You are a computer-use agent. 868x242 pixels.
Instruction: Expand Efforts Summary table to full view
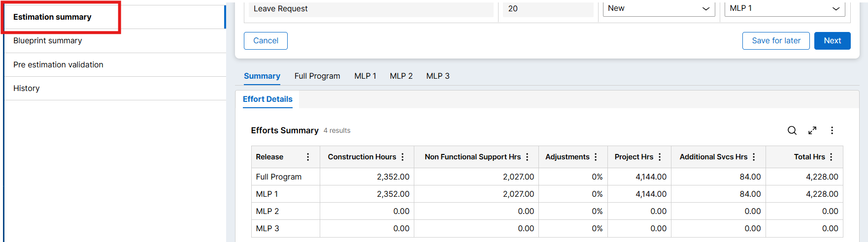(x=812, y=130)
